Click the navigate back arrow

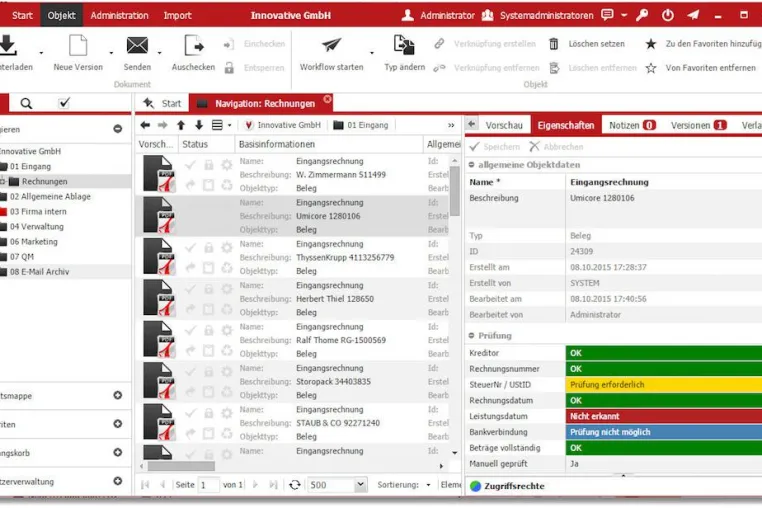[x=145, y=125]
